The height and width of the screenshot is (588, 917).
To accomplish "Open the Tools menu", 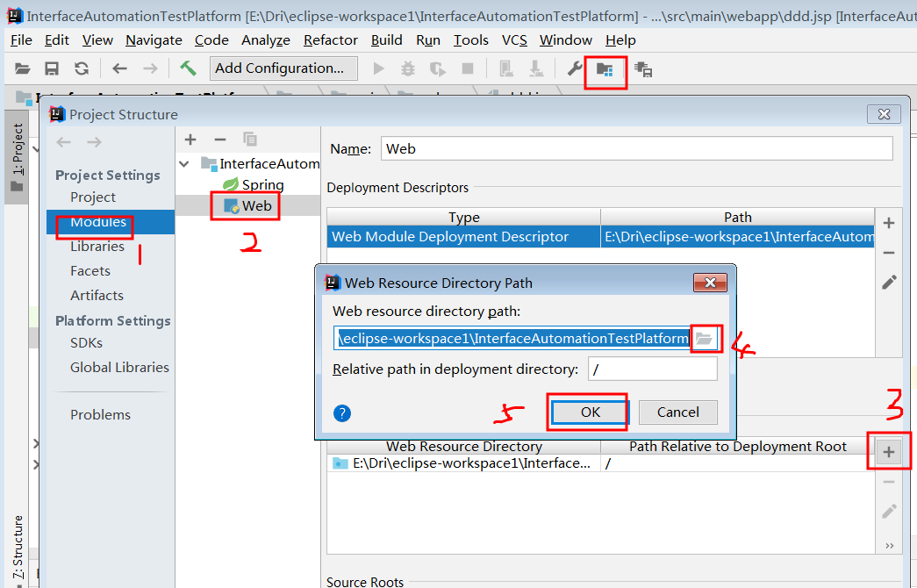I will pos(470,39).
